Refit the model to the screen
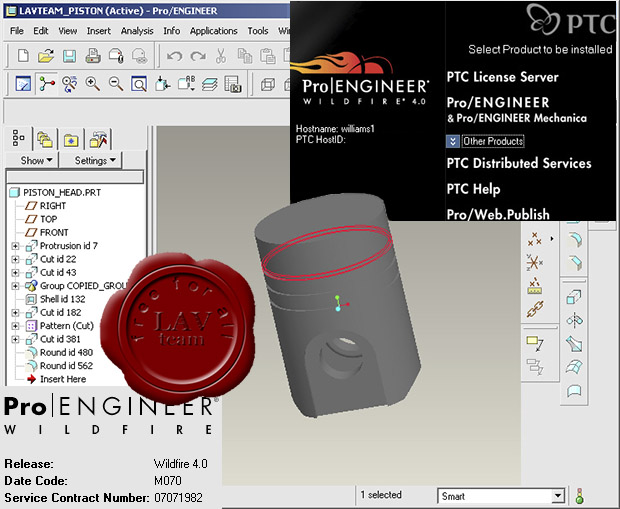This screenshot has height=509, width=620. pos(139,84)
